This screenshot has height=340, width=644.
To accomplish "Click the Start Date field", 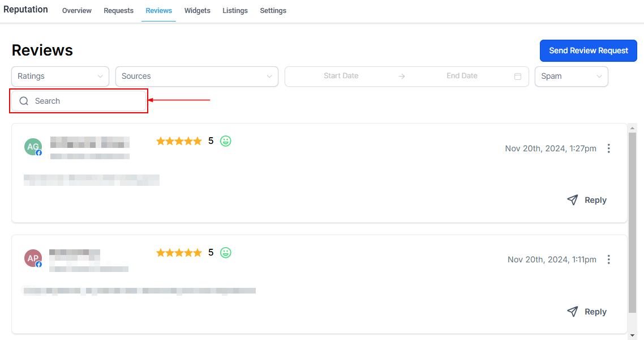I will 341,76.
